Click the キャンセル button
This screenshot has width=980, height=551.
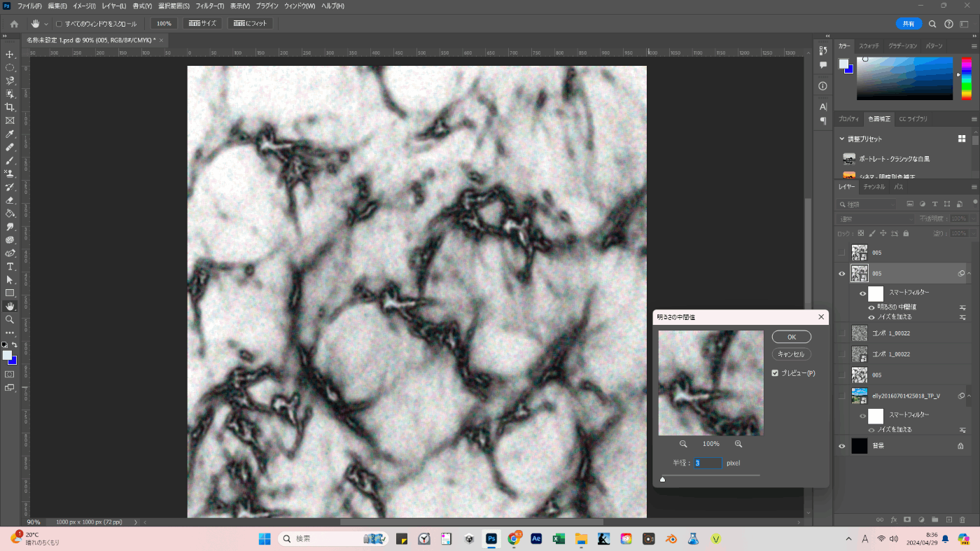click(791, 354)
